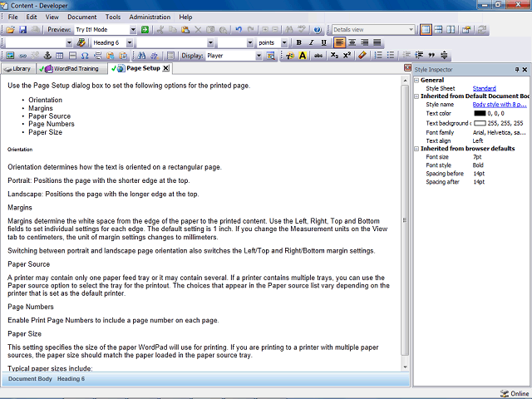Insert a numbered list
This screenshot has width=532, height=399.
pos(378,56)
